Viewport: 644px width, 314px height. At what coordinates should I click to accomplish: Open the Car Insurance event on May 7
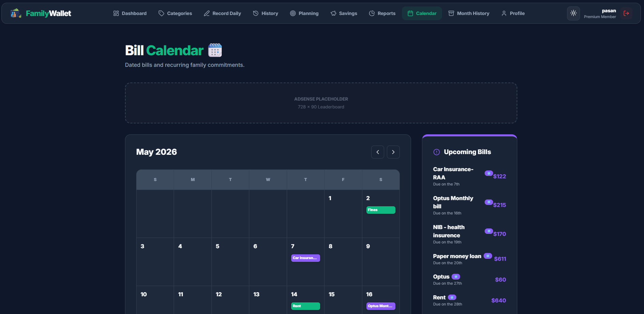pyautogui.click(x=305, y=258)
